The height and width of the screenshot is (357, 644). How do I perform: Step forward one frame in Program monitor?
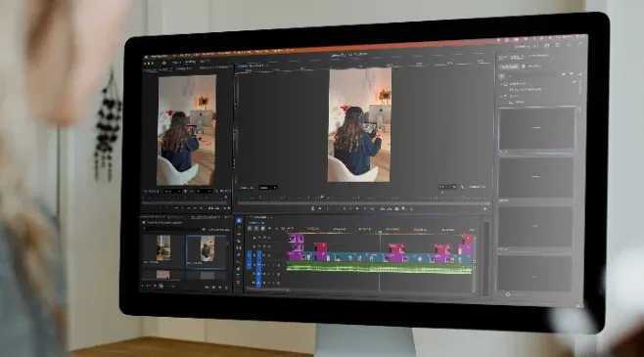365,209
